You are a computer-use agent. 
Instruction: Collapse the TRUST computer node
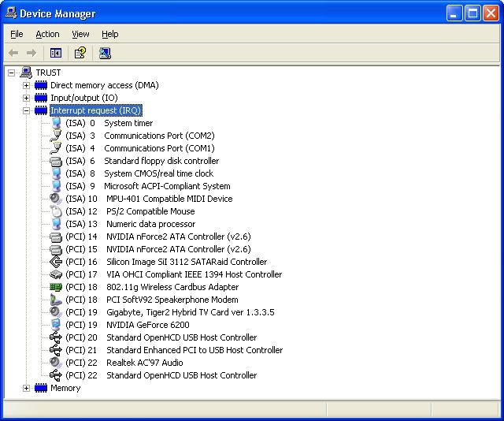point(11,73)
